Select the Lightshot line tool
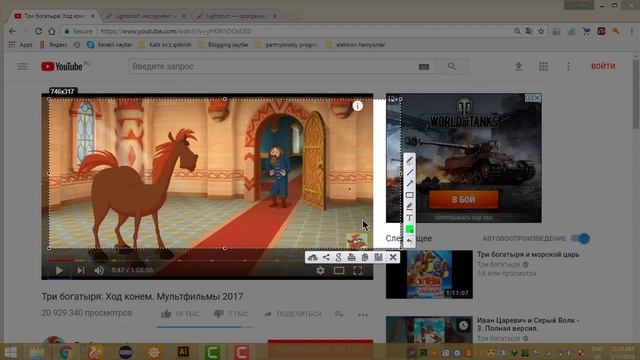The image size is (640, 360). click(409, 172)
